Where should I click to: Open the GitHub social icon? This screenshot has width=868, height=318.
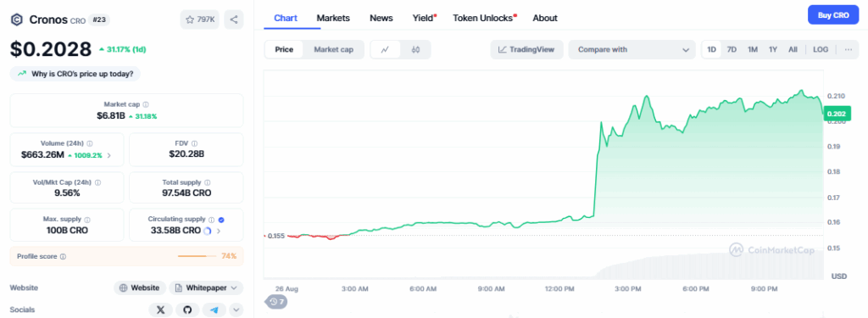tap(187, 310)
